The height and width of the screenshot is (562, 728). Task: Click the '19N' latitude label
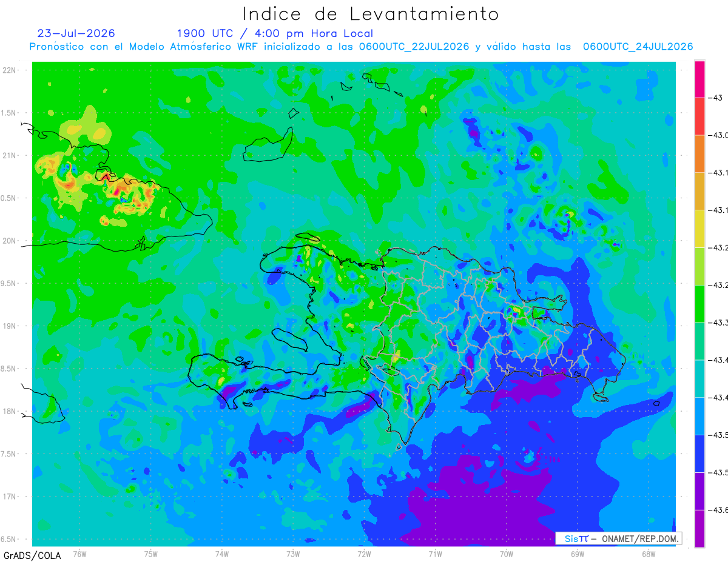click(10, 326)
